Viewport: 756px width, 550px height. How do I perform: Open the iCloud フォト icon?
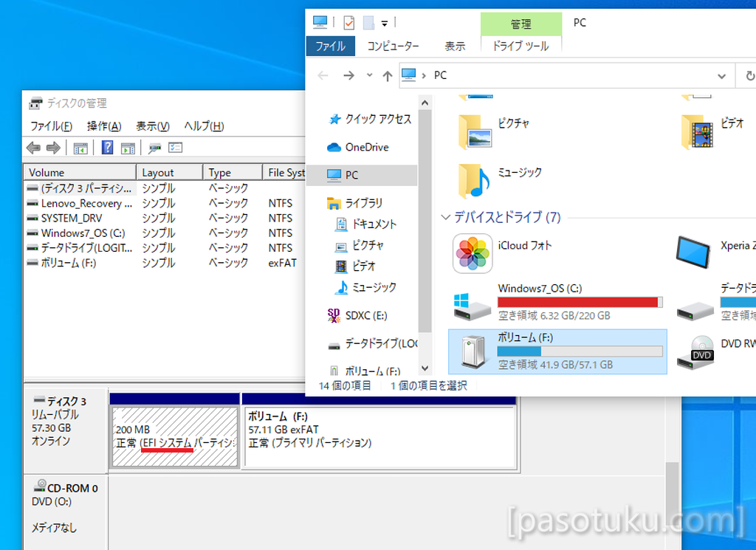[x=472, y=254]
